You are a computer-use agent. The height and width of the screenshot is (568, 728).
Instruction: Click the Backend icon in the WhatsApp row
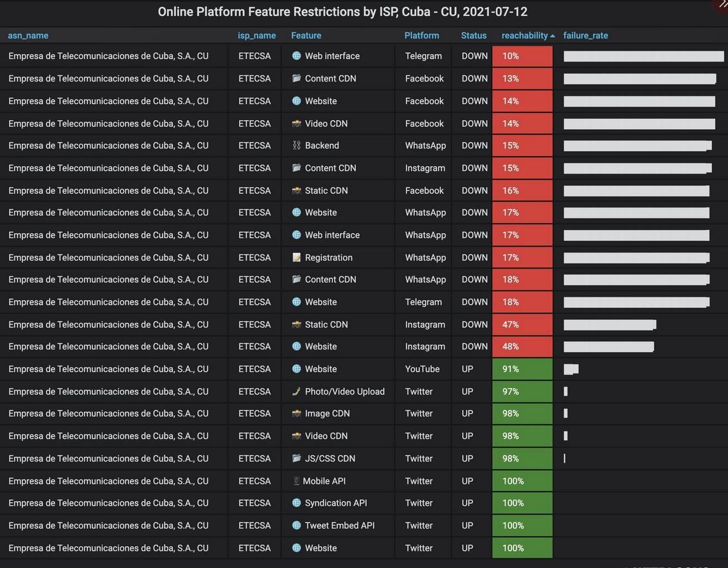click(296, 145)
